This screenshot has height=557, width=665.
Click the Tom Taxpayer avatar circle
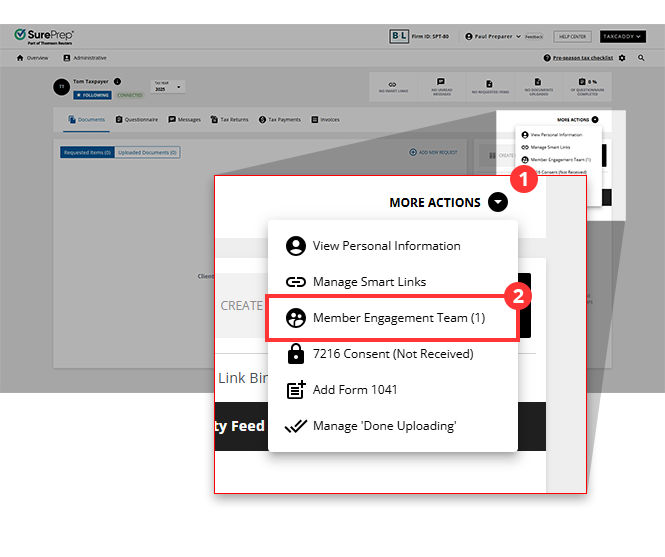coord(61,87)
